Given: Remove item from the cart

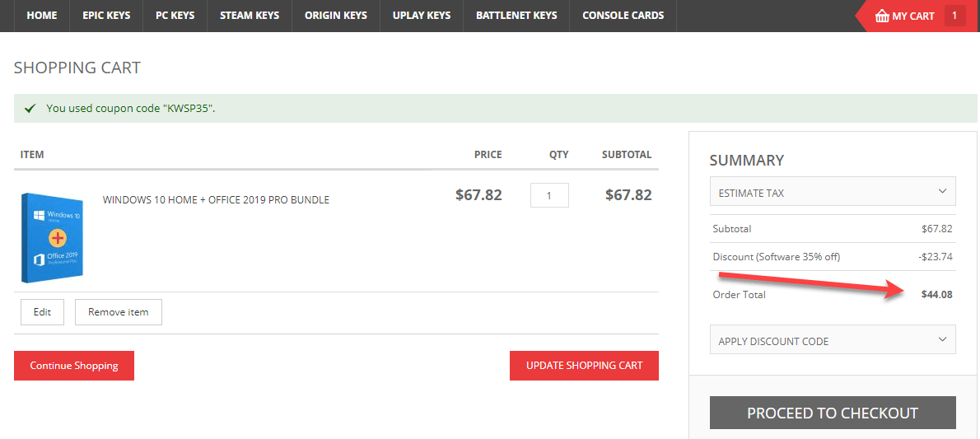Looking at the screenshot, I should click(x=118, y=312).
